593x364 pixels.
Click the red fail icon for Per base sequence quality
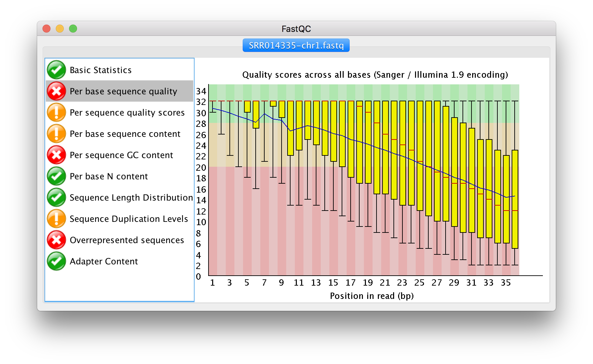coord(56,91)
